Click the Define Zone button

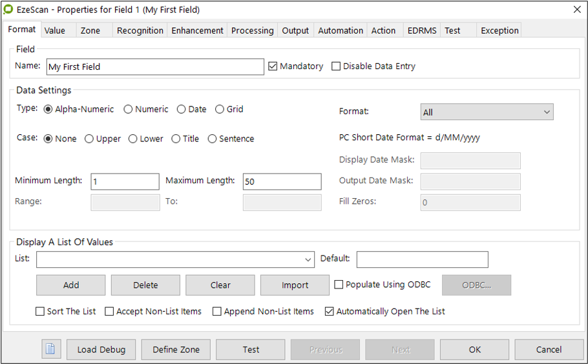[x=176, y=349]
